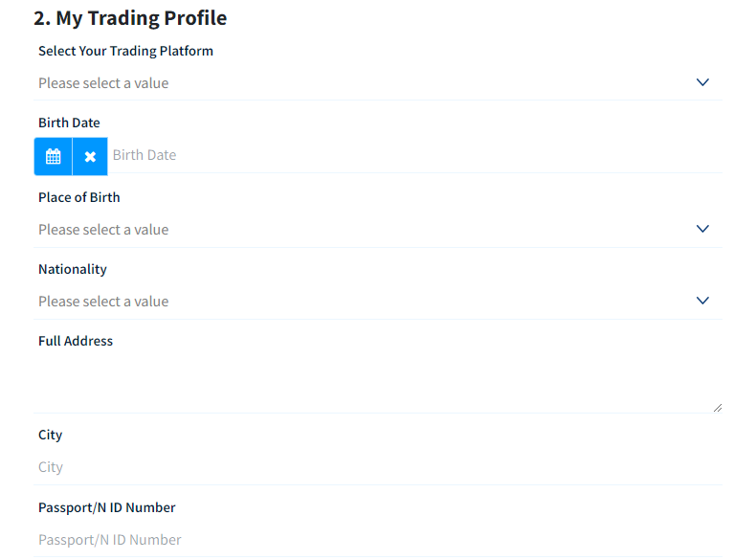756x560 pixels.
Task: Click the chevron arrow in Trading Platform row
Action: (702, 82)
